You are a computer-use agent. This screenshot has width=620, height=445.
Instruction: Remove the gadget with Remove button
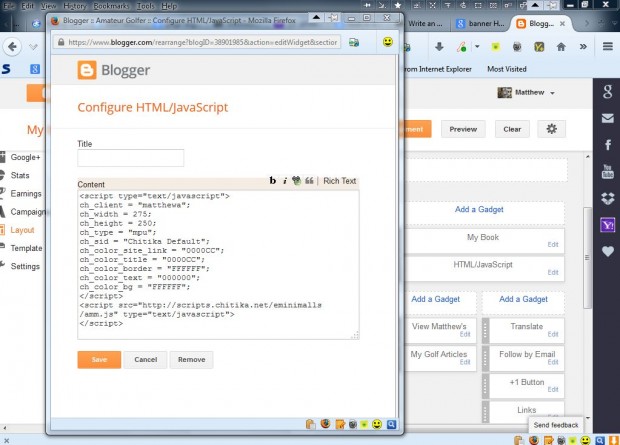click(x=191, y=360)
